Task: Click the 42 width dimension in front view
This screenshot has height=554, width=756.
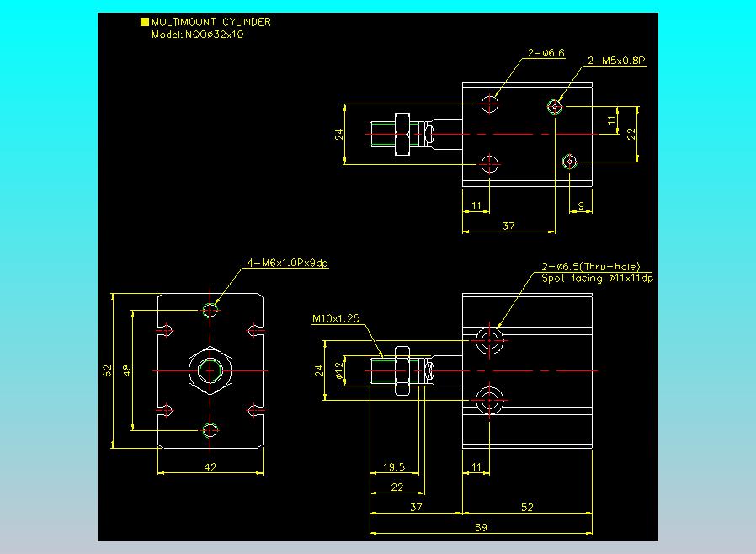Action: coord(210,467)
